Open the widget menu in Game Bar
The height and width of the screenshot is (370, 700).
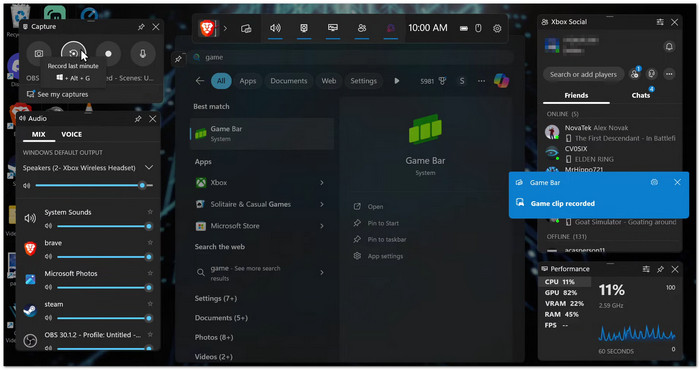[246, 29]
